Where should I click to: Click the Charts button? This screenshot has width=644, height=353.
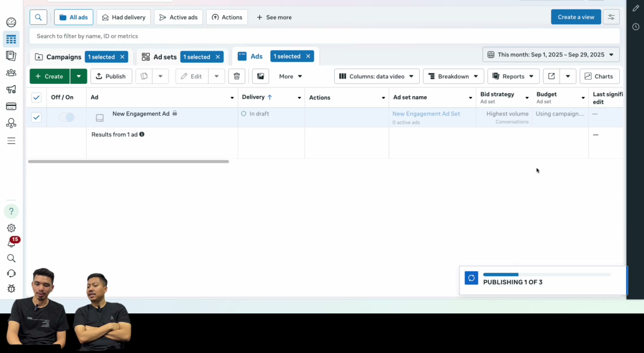[599, 76]
